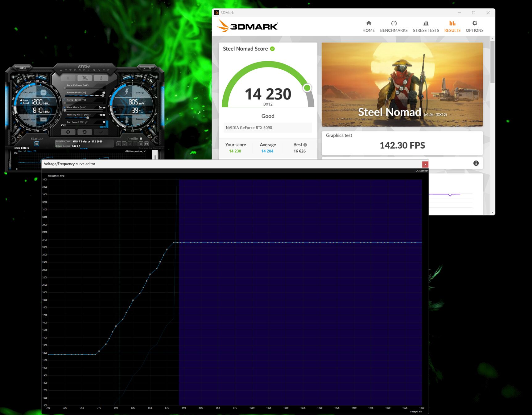Viewport: 532px width, 415px height.
Task: Open OC Scanner in Afterburner top-left corner
Action: 23,68
